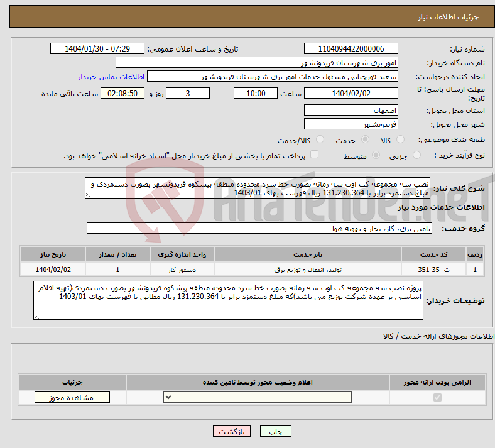Click the توضیحات خریدار text area
The height and width of the screenshot is (448, 495).
point(228,300)
